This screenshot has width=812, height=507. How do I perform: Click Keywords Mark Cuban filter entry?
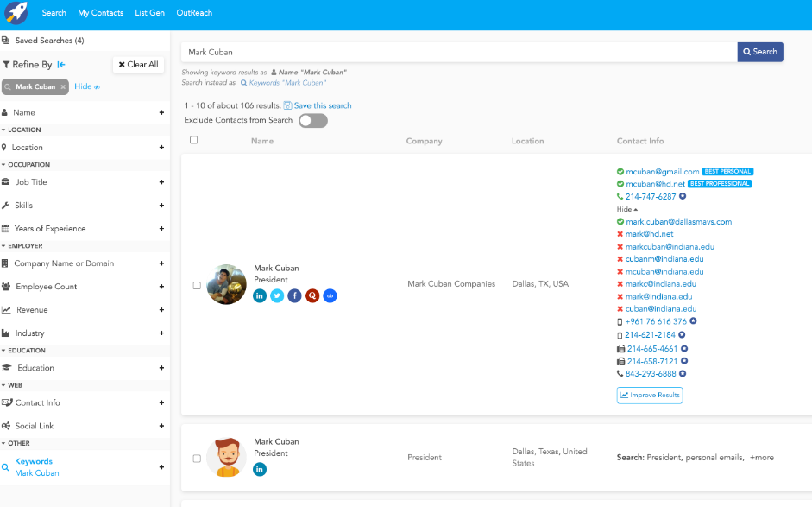coord(37,467)
